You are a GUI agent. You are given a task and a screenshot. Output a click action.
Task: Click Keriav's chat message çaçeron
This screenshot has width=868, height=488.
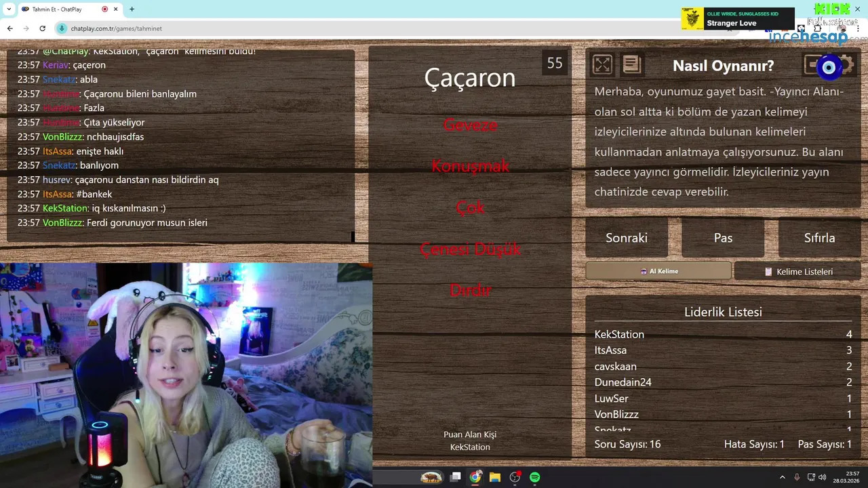[89, 65]
